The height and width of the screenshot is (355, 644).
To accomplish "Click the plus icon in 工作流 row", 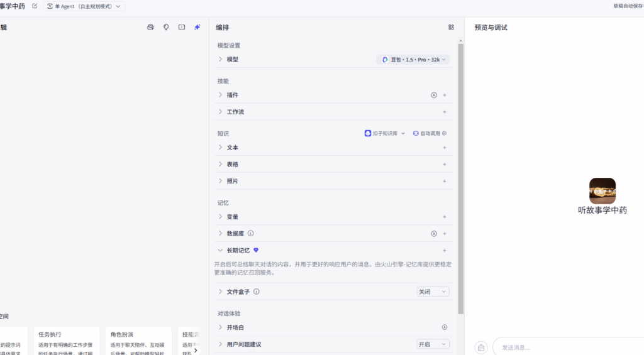I will (x=445, y=112).
